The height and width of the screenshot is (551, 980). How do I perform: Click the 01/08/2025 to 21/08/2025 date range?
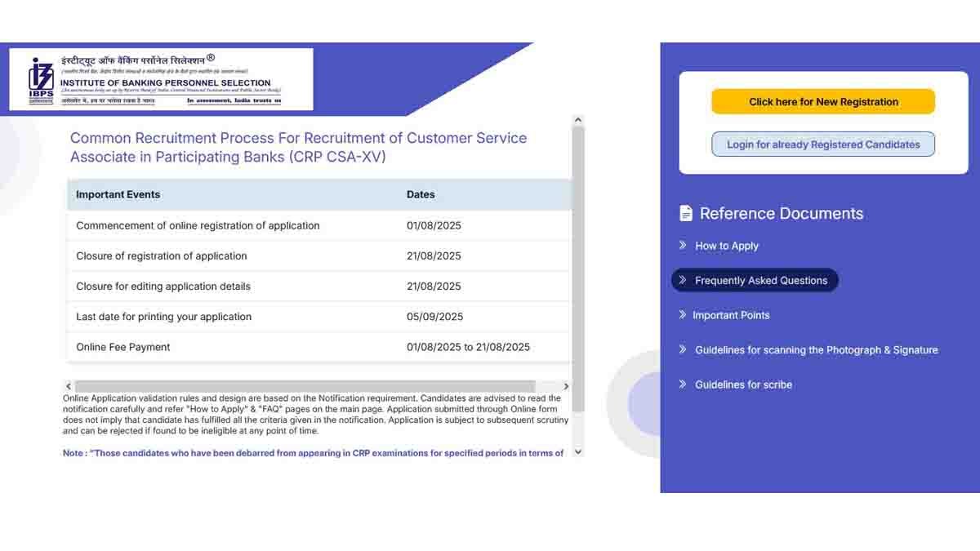pos(468,347)
